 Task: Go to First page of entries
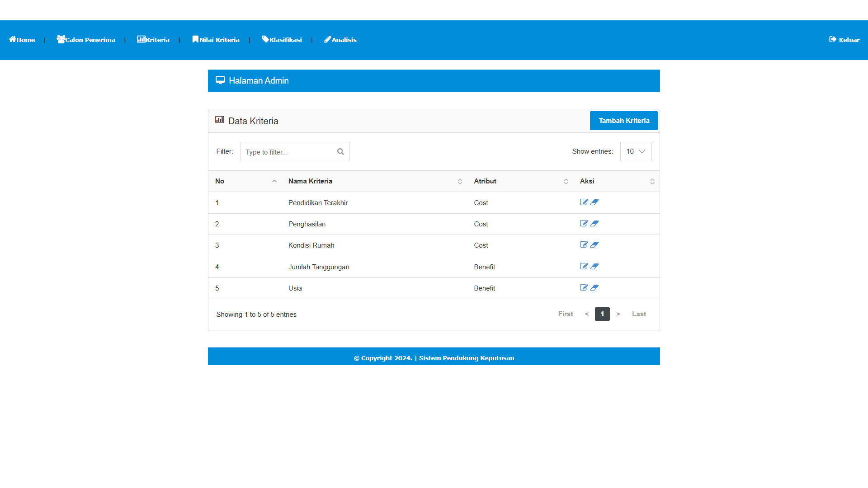click(566, 314)
